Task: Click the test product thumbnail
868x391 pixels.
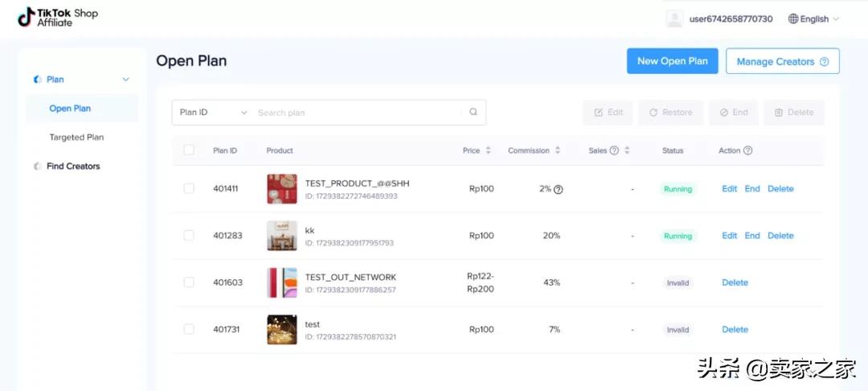Action: (x=282, y=330)
